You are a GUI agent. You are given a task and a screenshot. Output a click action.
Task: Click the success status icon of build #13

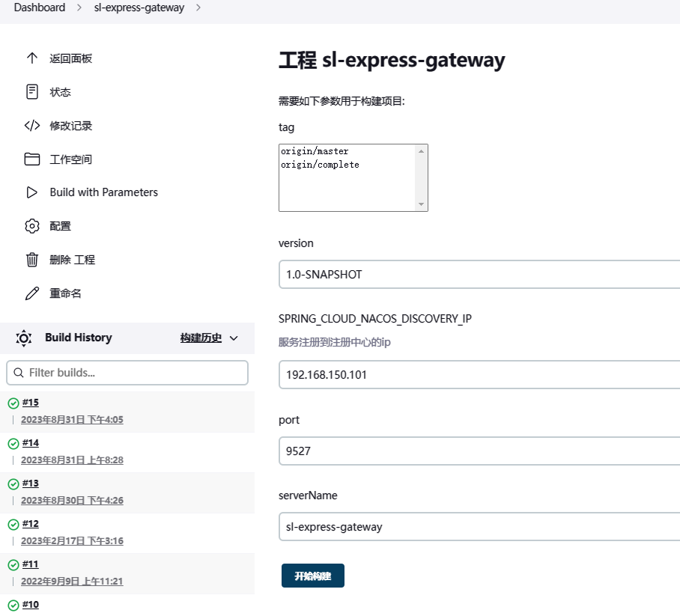[x=13, y=484]
